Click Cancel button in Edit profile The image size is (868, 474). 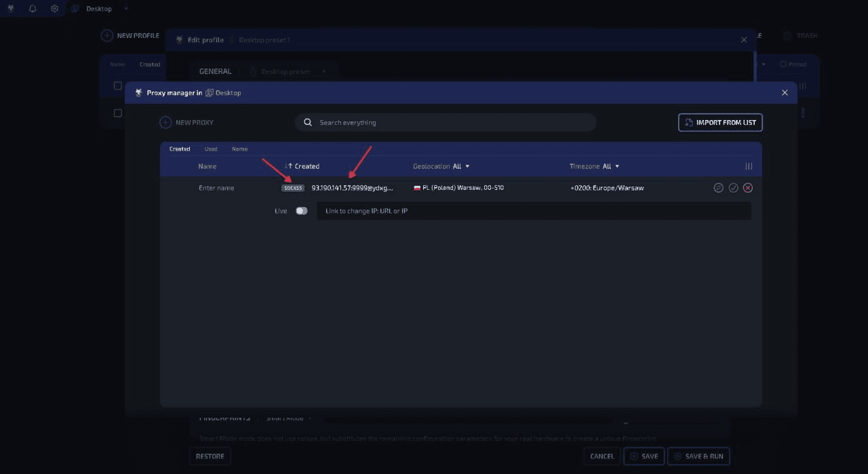click(x=602, y=456)
